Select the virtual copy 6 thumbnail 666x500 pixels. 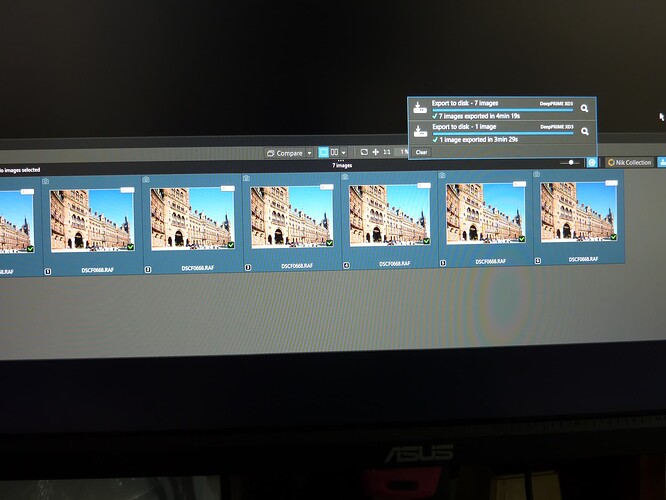click(579, 212)
